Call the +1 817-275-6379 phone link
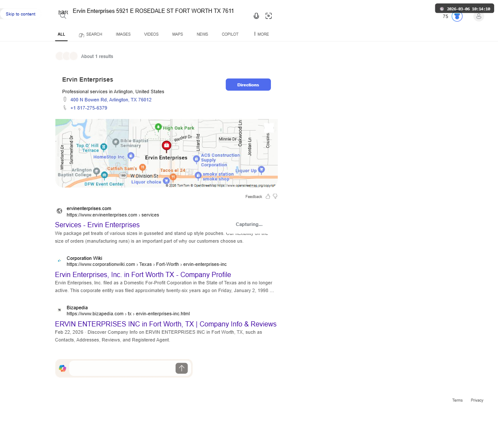This screenshot has height=448, width=498. coord(88,108)
